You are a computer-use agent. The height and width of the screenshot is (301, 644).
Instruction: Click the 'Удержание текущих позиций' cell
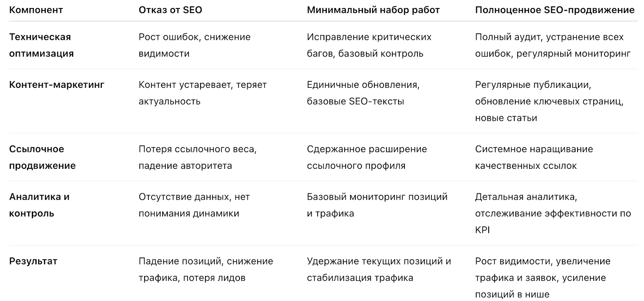(378, 269)
